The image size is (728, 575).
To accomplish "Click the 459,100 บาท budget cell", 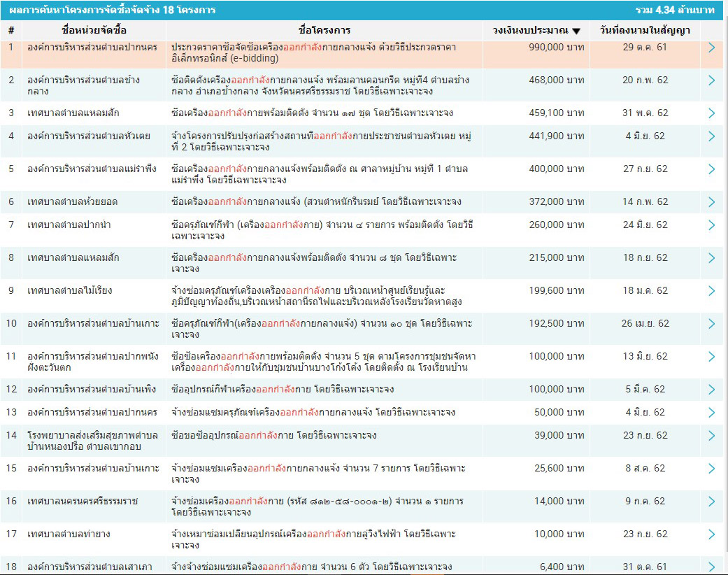I will coord(557,113).
